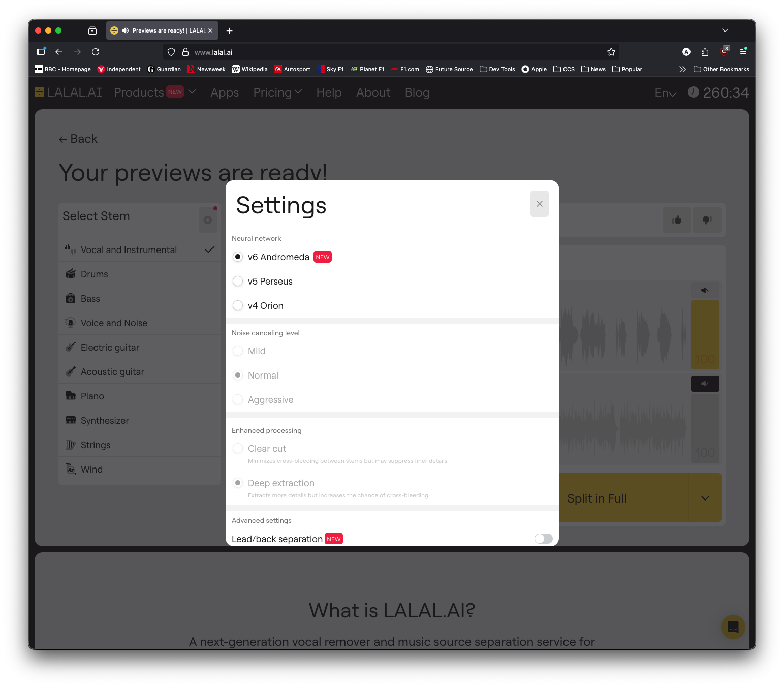Expand the Products menu chevron
Viewport: 784px width, 687px height.
point(192,92)
